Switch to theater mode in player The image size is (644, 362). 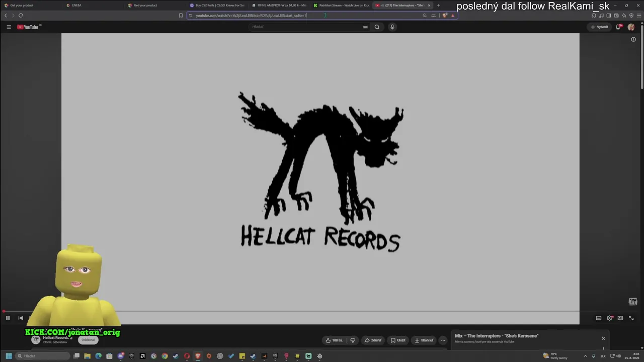(x=620, y=318)
